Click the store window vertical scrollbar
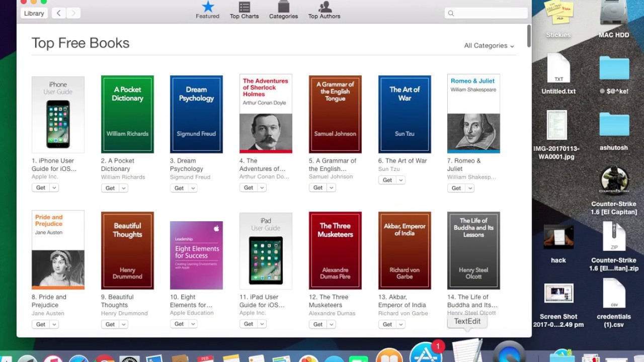 point(529,36)
